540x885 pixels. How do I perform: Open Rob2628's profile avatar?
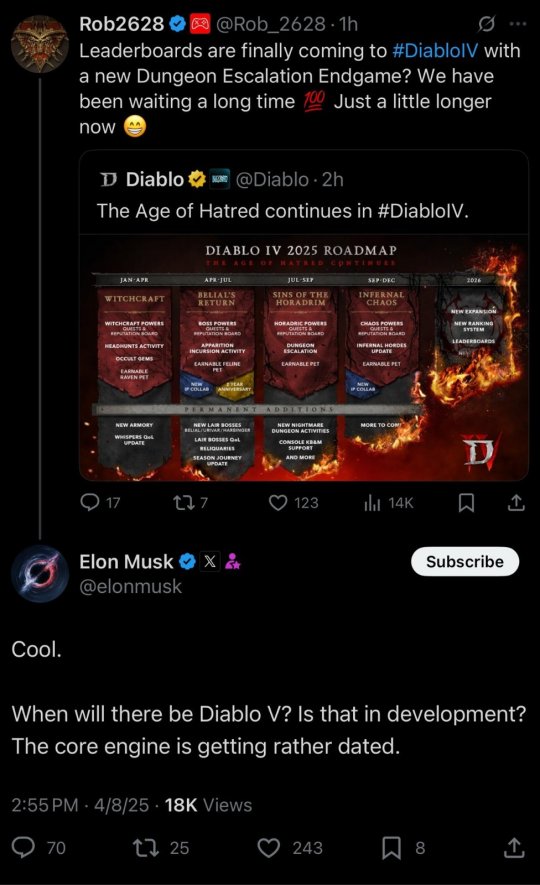click(x=40, y=43)
